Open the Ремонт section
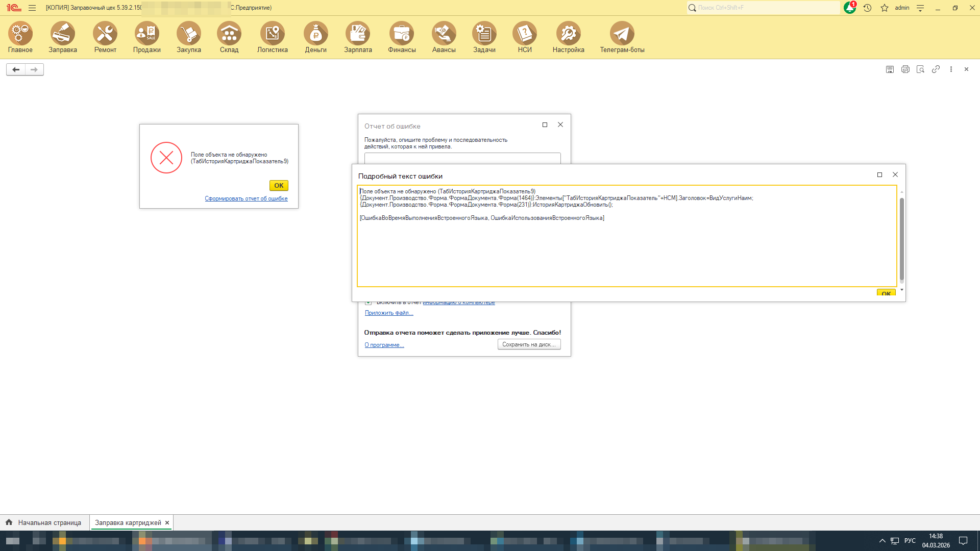This screenshot has height=551, width=980. (105, 37)
